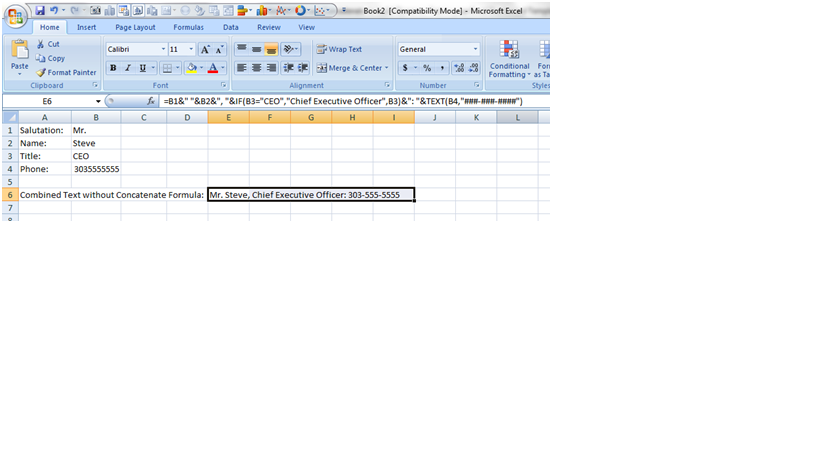The width and height of the screenshot is (819, 460).
Task: Open the Name Box dropdown arrow
Action: point(98,102)
